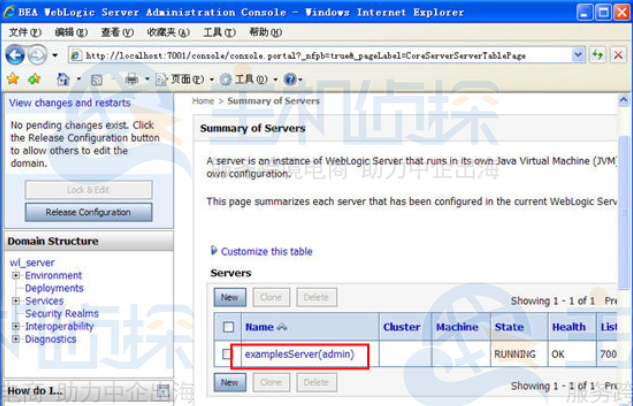Image resolution: width=633 pixels, height=406 pixels.
Task: Expand the Environment tree node
Action: 16,275
